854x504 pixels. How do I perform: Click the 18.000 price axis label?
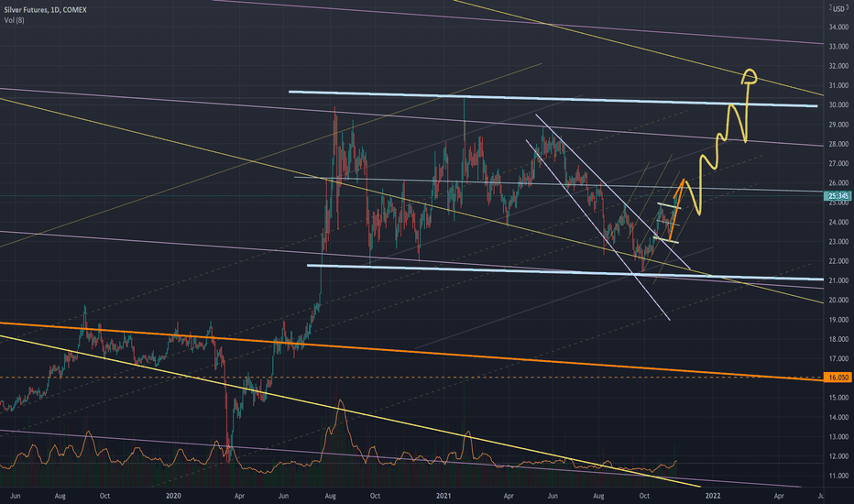[838, 339]
